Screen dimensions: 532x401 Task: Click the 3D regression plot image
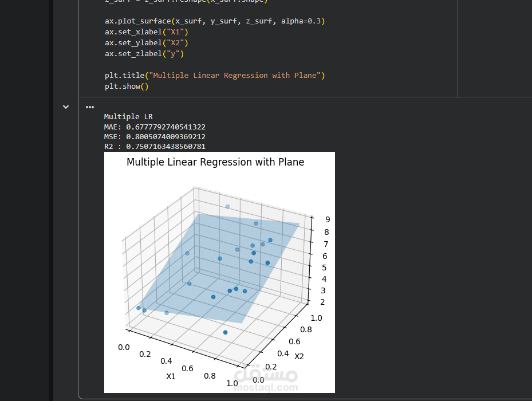(x=219, y=272)
